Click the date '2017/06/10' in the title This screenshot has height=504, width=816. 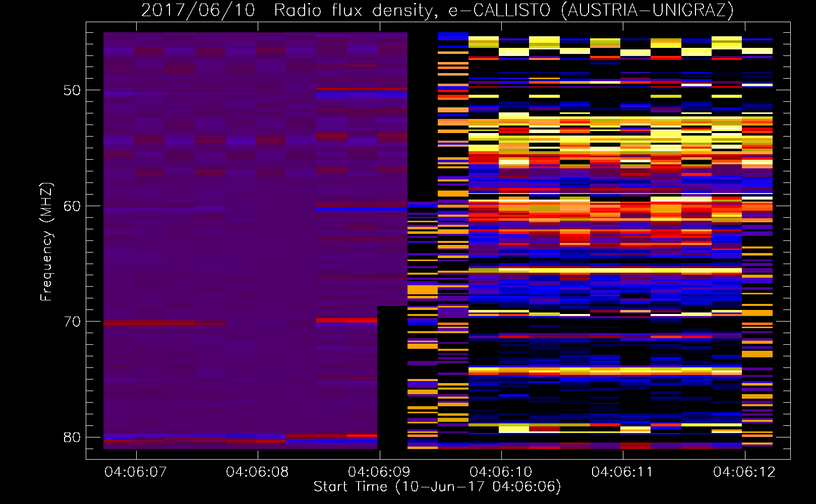[198, 11]
